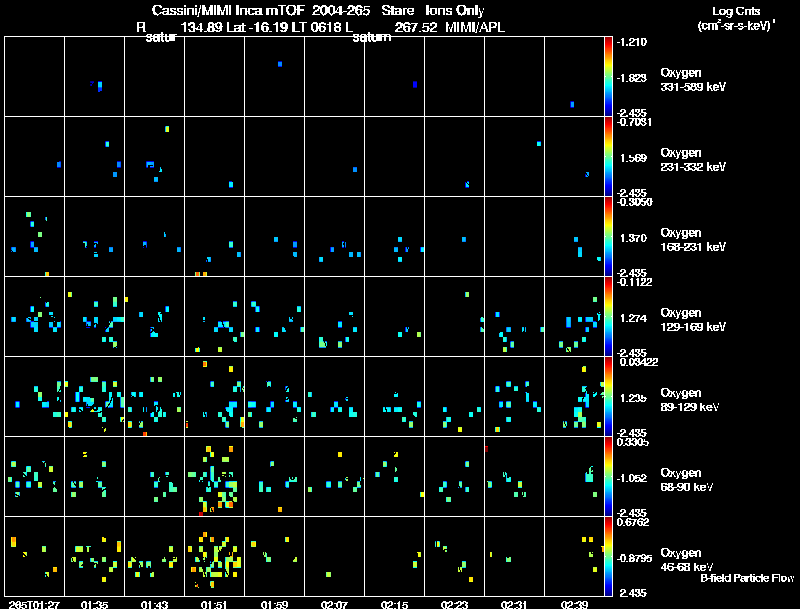Click the '01:35' time axis label
Screen dimensions: 800x609
[94, 604]
